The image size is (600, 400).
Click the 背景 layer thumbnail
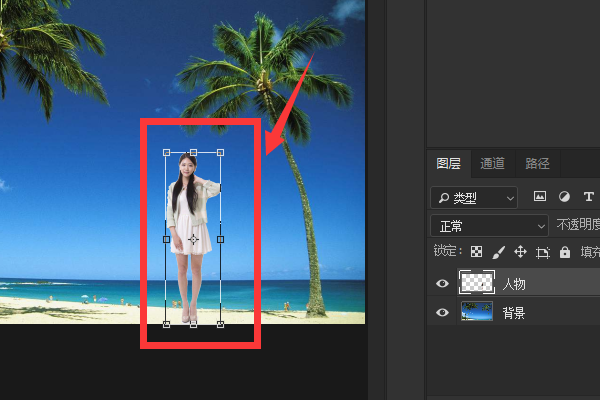coord(476,313)
